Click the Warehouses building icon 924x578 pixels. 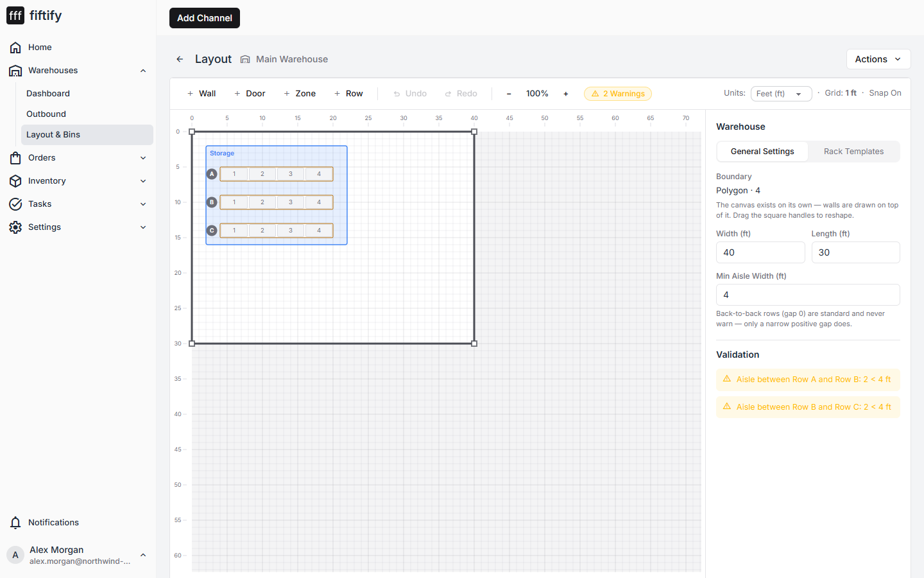click(x=15, y=71)
